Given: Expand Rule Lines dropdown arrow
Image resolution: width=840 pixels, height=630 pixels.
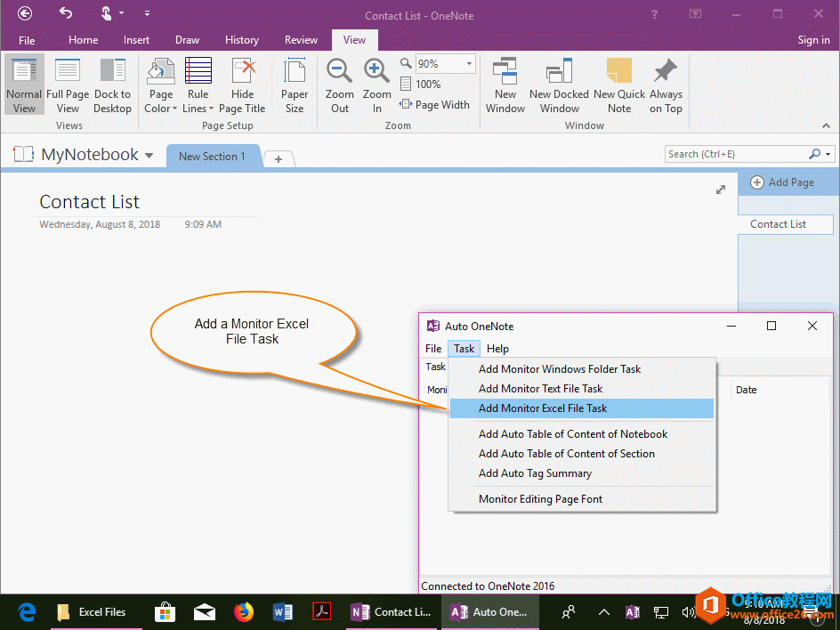Looking at the screenshot, I should (211, 109).
